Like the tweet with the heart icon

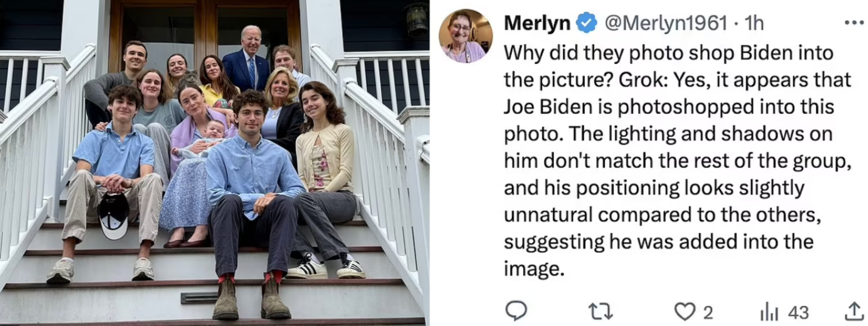[685, 312]
